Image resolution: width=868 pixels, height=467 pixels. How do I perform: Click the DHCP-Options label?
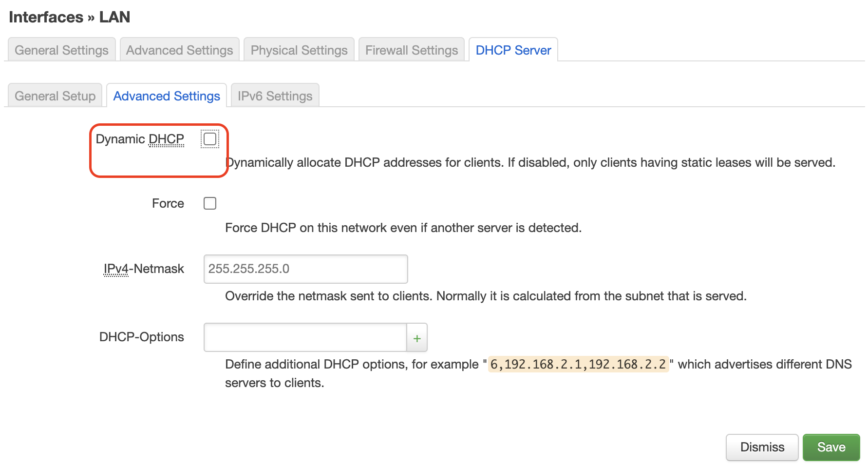(x=142, y=337)
